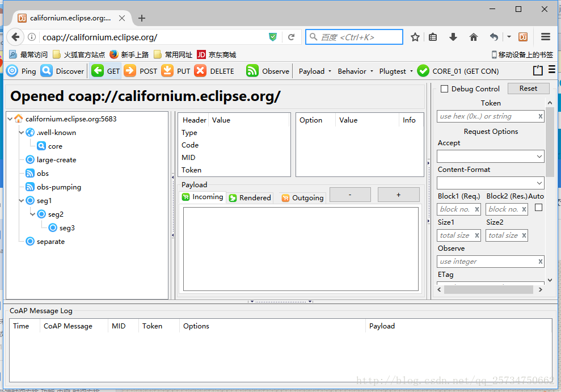
Task: Click the plus payload button
Action: pos(399,195)
